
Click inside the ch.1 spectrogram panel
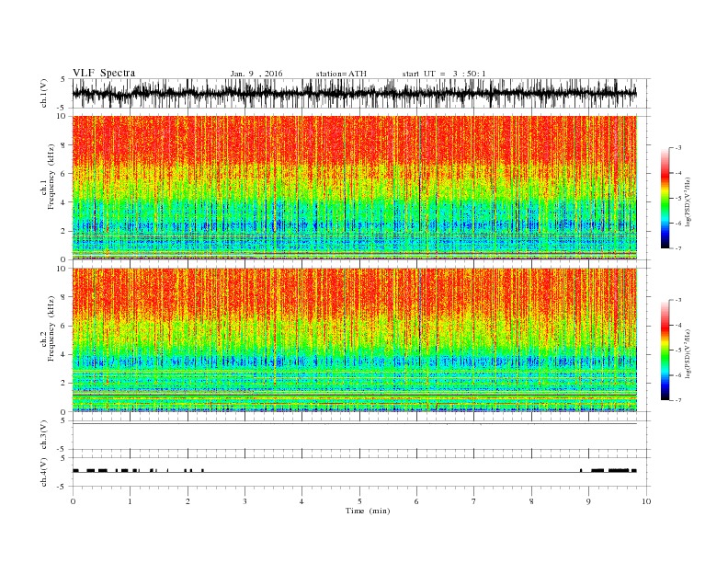(x=355, y=188)
